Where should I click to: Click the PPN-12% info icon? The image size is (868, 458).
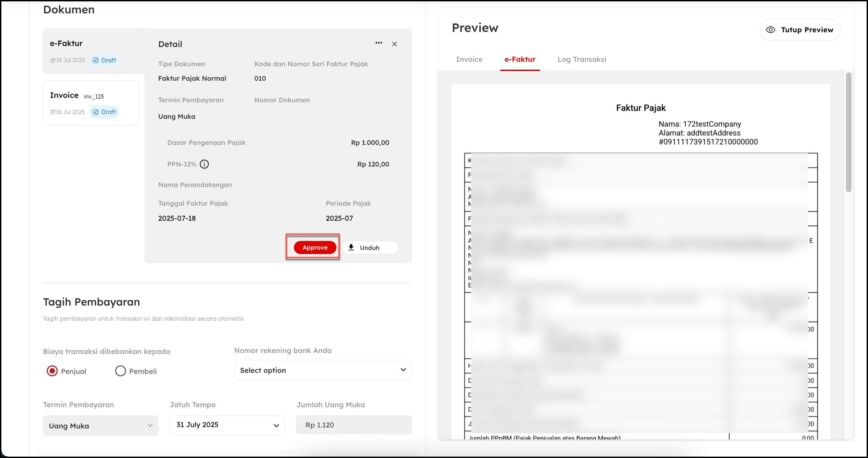(x=204, y=164)
